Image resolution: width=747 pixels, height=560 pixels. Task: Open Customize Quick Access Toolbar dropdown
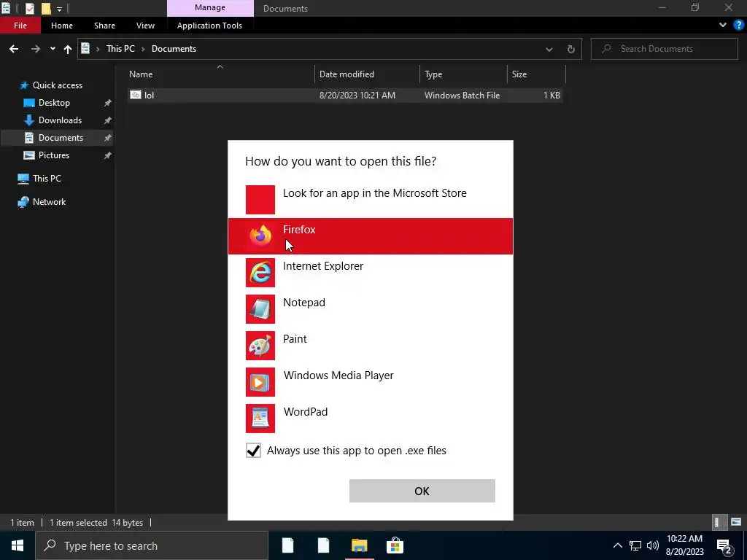click(60, 9)
